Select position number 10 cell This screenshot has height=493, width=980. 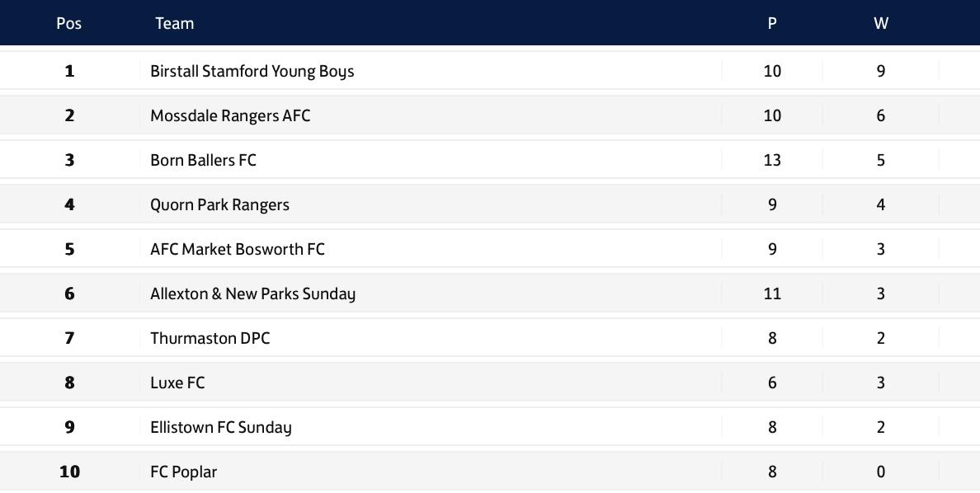point(69,472)
